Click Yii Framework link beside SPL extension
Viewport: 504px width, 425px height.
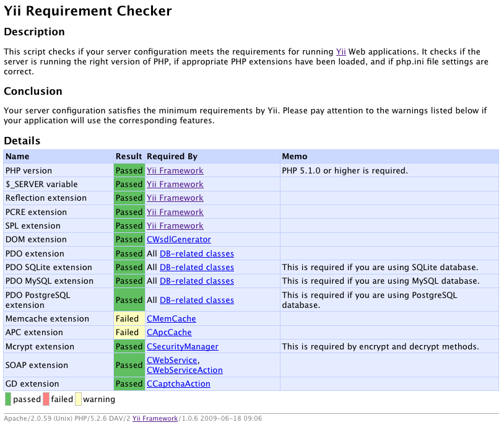pyautogui.click(x=175, y=226)
